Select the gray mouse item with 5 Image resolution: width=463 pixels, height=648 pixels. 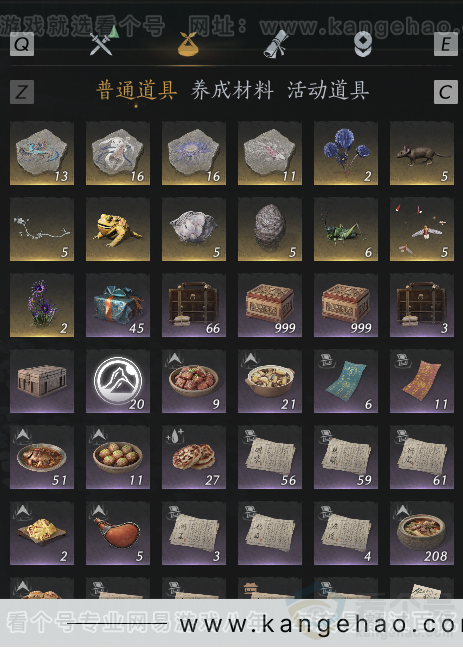(x=422, y=153)
